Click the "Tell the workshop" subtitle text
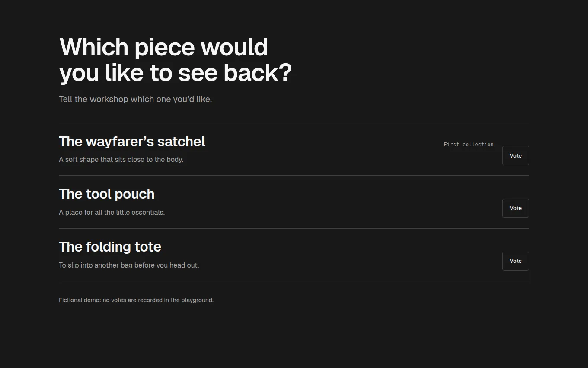This screenshot has width=588, height=368. pos(135,99)
